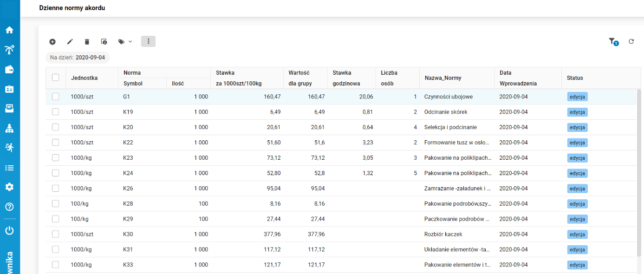This screenshot has width=644, height=274.
Task: Click the 'za 1000szt/100kg' column header
Action: (239, 84)
